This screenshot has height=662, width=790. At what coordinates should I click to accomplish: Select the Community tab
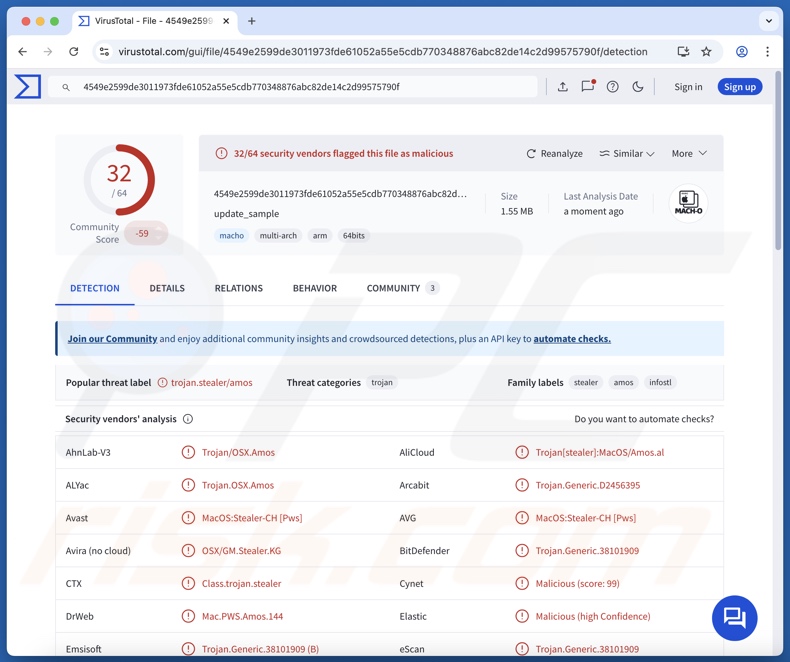393,288
